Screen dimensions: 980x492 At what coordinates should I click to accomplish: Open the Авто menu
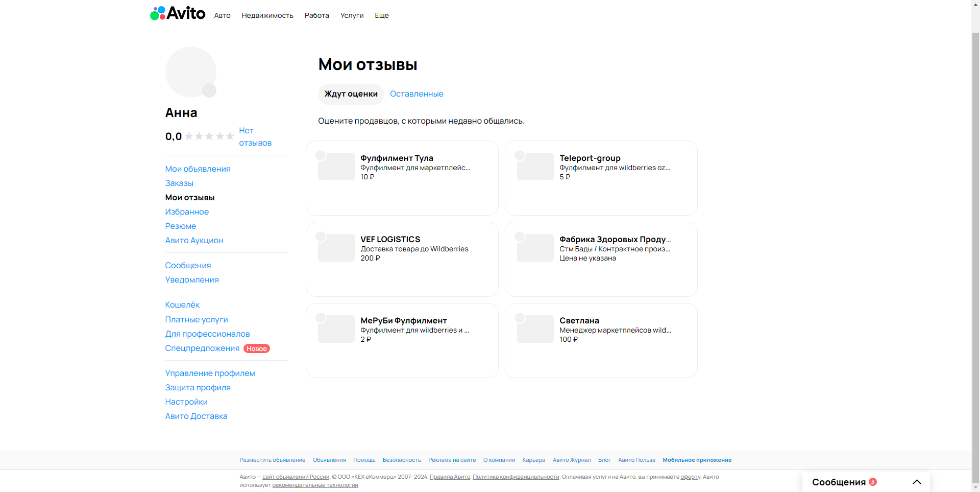(x=223, y=16)
